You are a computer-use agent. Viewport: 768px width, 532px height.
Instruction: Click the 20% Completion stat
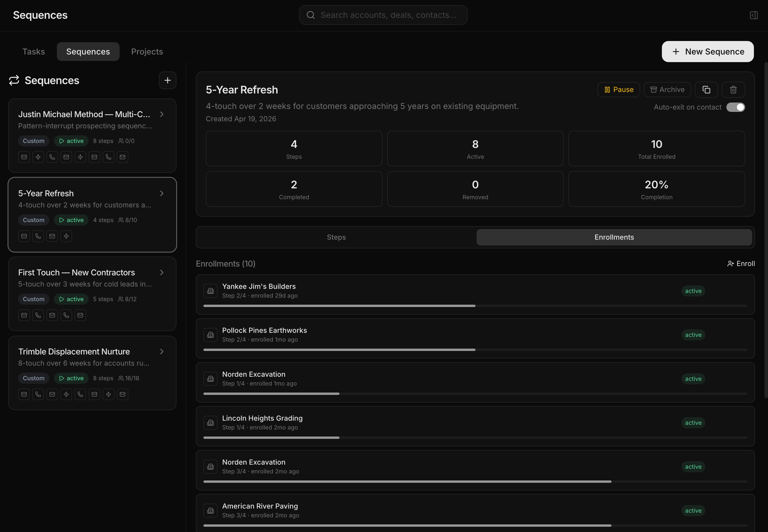(656, 189)
